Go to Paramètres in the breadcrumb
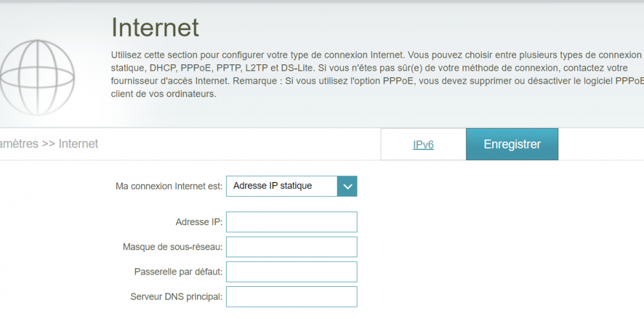The image size is (644, 319). [x=18, y=144]
